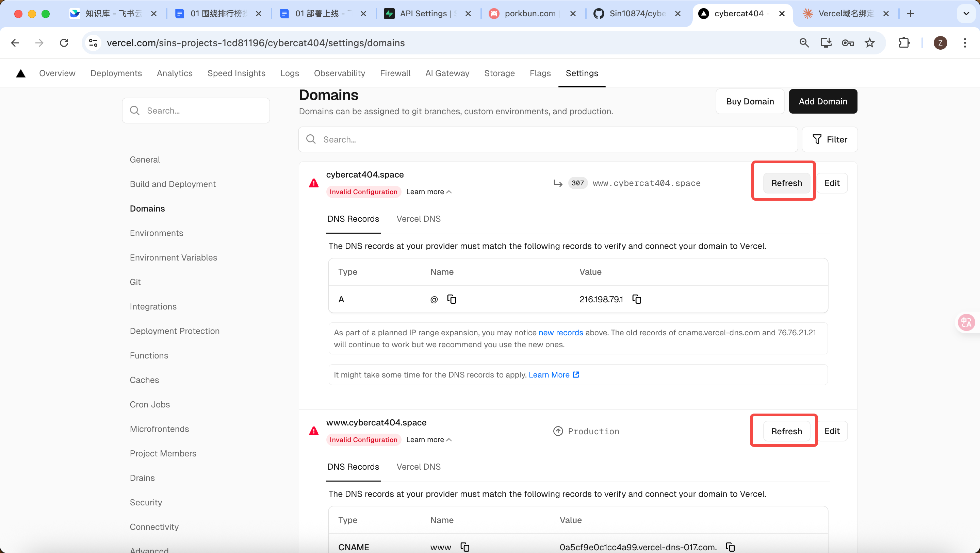Copy the vercel-dns-017.com CNAME value
The image size is (980, 553).
730,547
